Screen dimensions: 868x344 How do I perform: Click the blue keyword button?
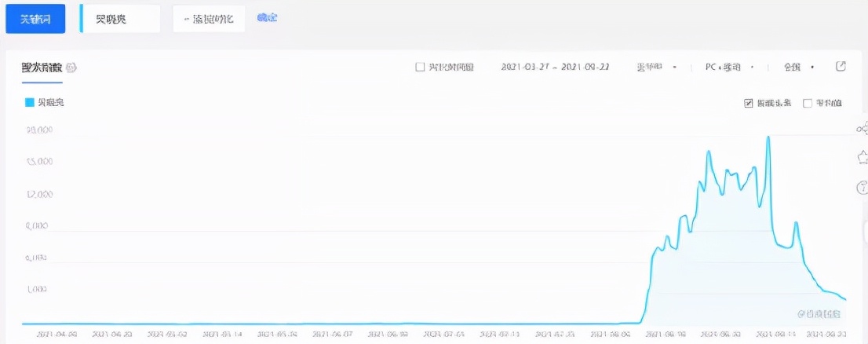click(35, 19)
